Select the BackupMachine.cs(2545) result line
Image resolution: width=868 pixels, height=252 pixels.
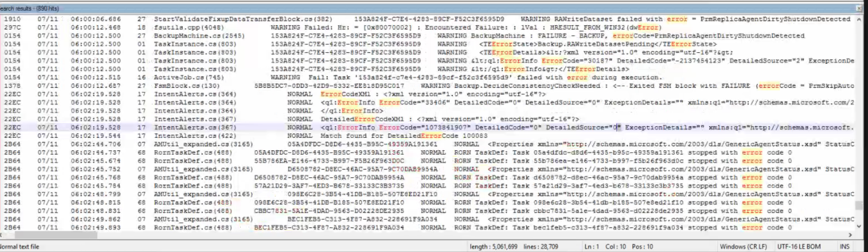[428, 36]
